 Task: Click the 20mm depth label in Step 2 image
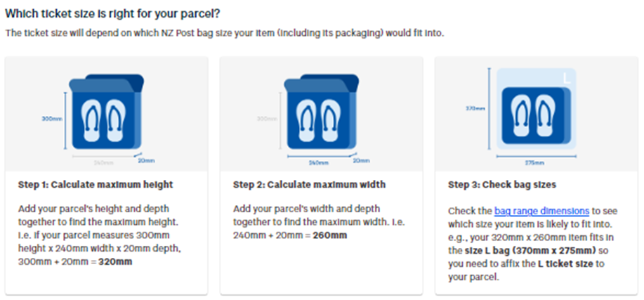(x=361, y=161)
